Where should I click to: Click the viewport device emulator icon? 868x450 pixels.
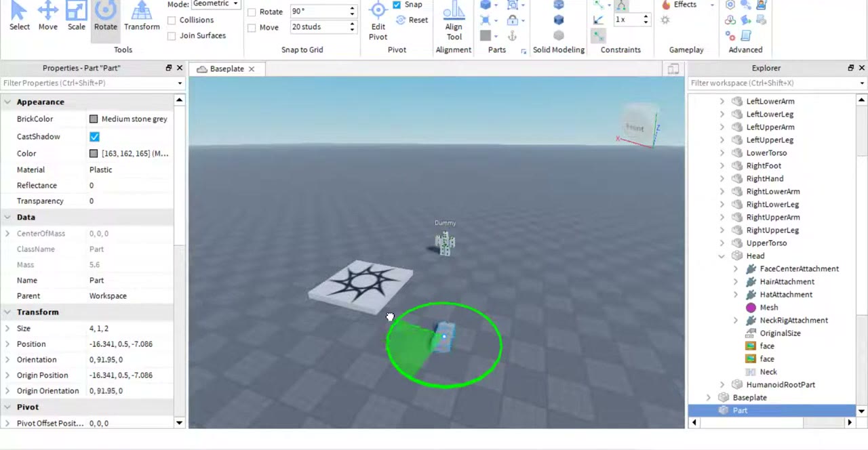tap(673, 68)
